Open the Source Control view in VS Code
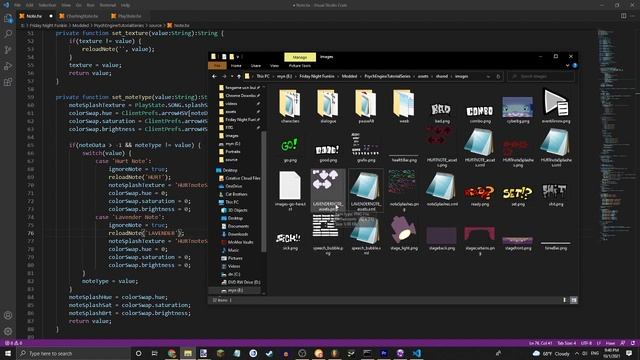This screenshot has height=360, width=640. [8, 50]
